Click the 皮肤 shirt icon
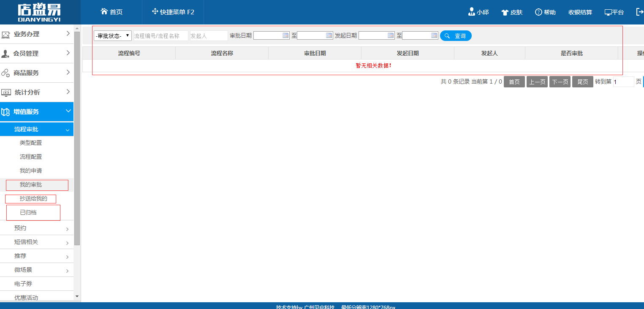This screenshot has width=644, height=309. (x=505, y=12)
